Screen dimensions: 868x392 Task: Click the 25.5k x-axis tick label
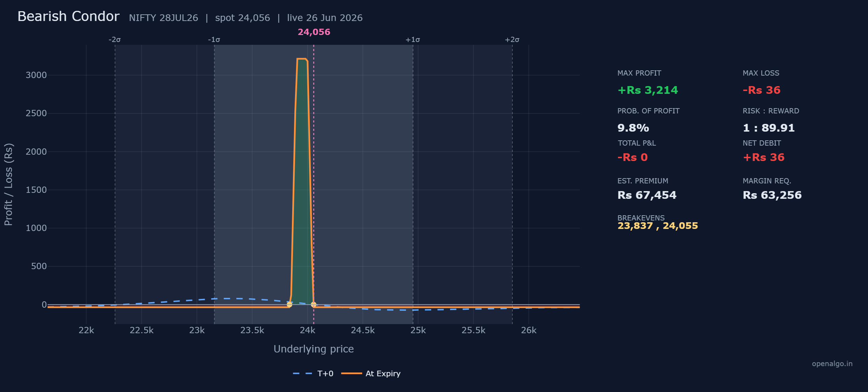tap(473, 330)
